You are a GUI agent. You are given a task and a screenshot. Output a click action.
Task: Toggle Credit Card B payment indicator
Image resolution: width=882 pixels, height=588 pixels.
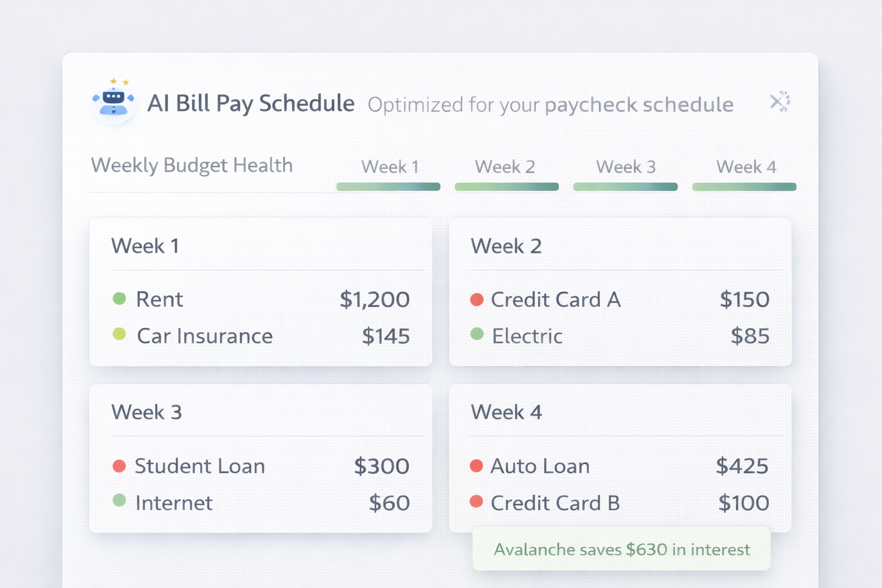[x=477, y=502]
